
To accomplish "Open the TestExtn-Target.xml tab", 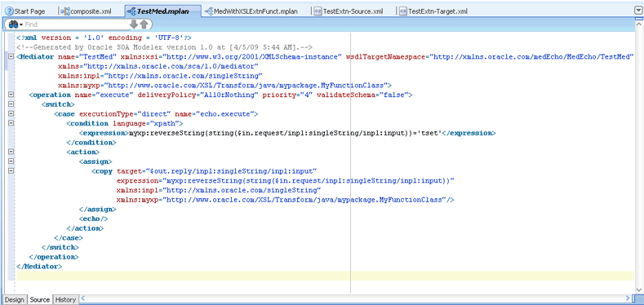I will 433,11.
